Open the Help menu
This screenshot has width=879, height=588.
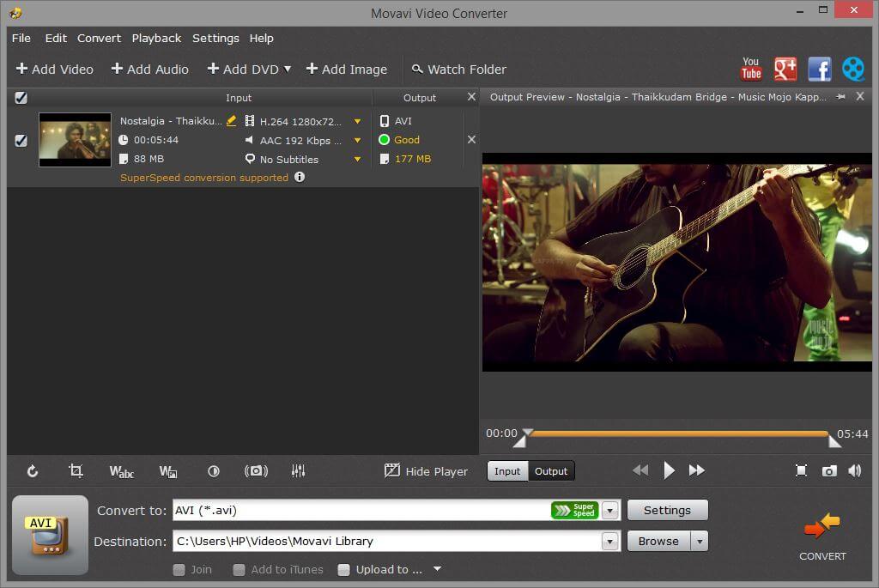pyautogui.click(x=261, y=38)
